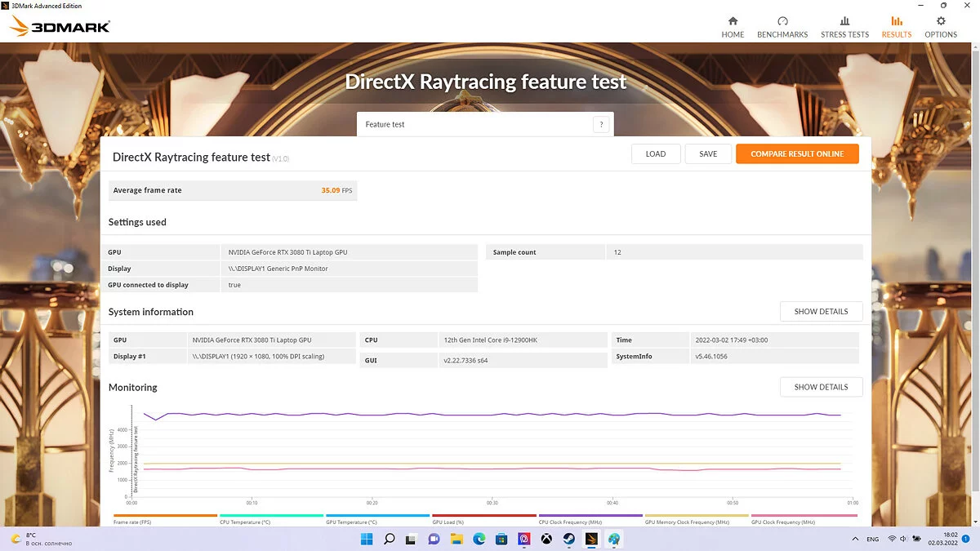Click 'GPU connected to display' true value
The image size is (980, 551).
pos(234,285)
